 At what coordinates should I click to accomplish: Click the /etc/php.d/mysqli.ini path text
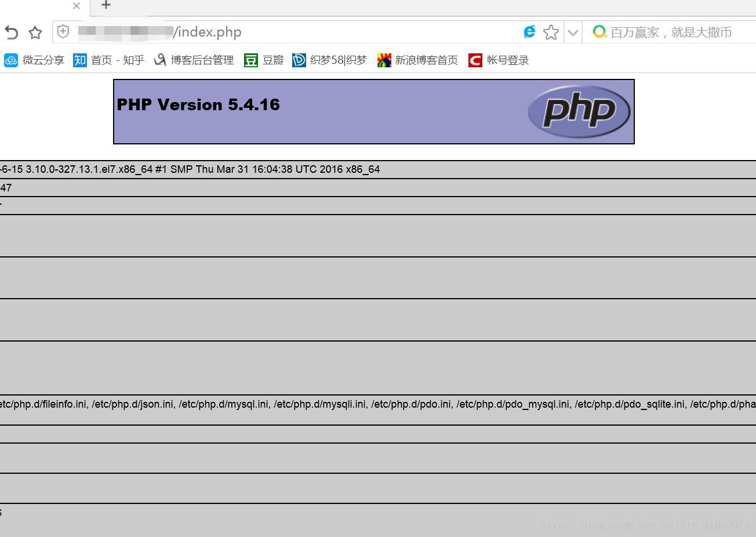320,404
